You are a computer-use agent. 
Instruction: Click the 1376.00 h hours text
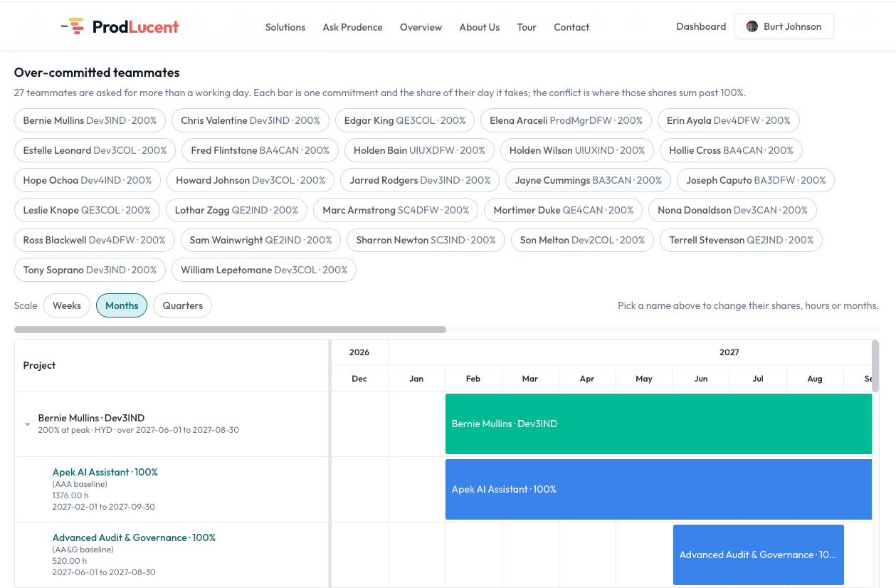coord(70,495)
